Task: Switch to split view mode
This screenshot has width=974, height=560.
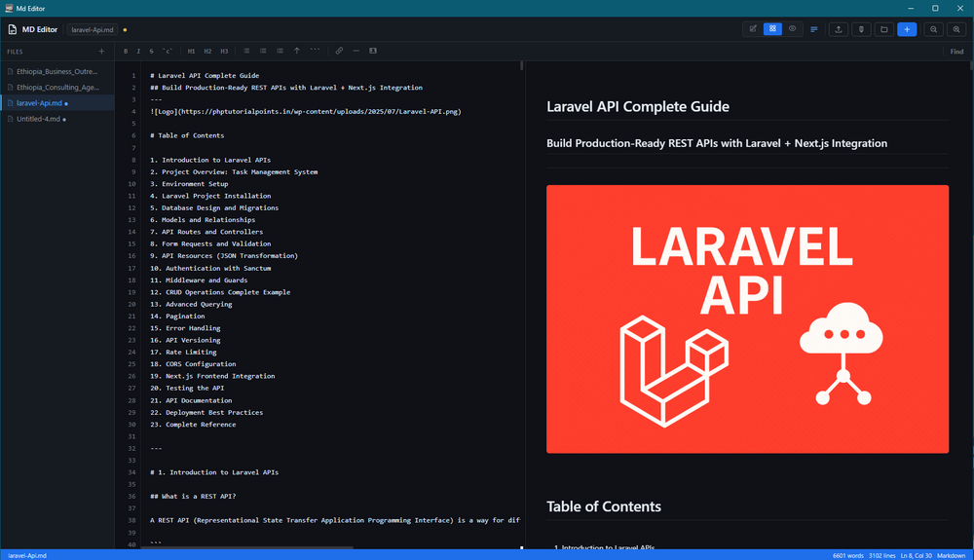Action: click(772, 29)
